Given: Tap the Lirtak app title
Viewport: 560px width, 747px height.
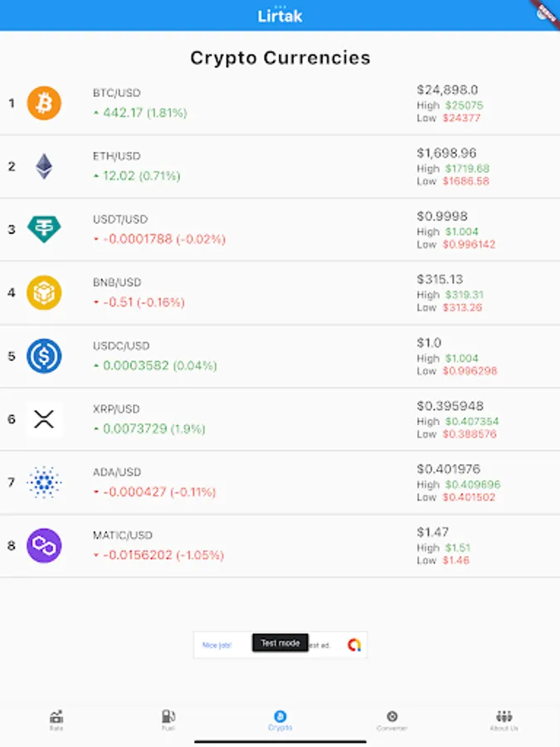Looking at the screenshot, I should pos(280,16).
